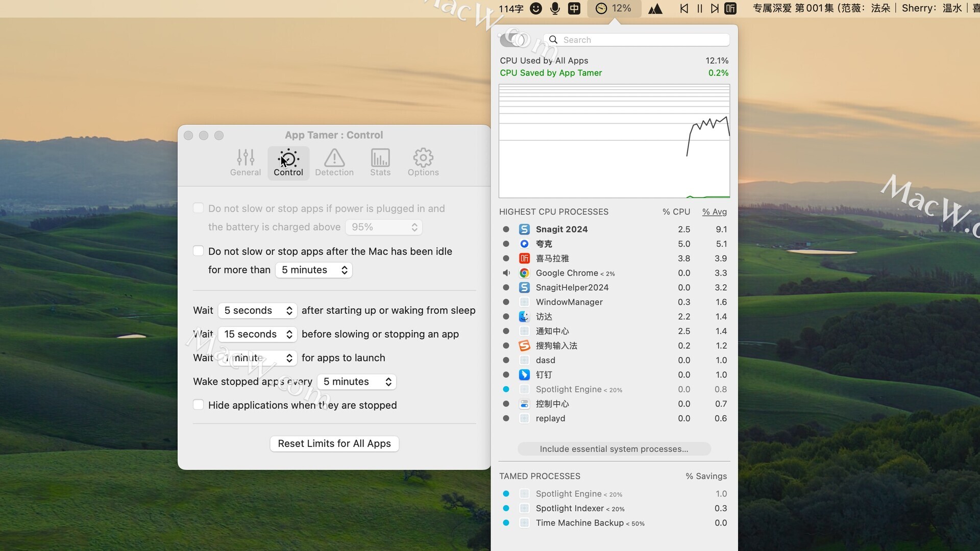Viewport: 980px width, 551px height.
Task: Click the 喜马拉雅 menu bar icon
Action: (x=730, y=8)
